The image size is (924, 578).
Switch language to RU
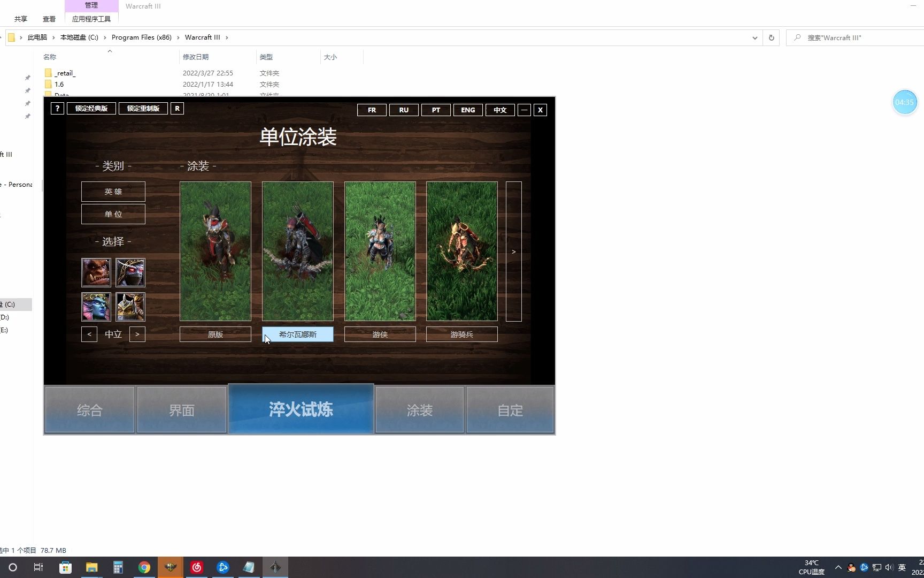point(404,110)
